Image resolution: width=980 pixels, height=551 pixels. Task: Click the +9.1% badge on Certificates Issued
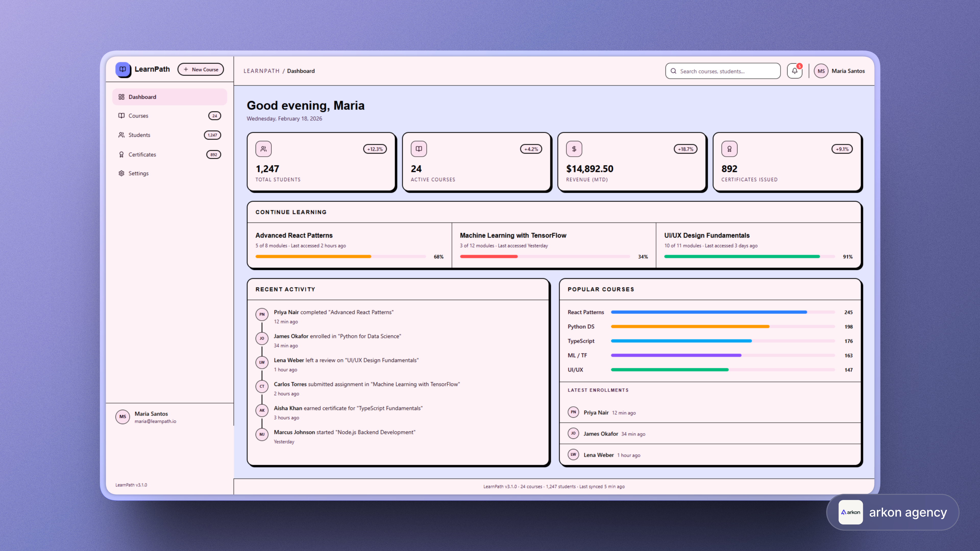842,149
